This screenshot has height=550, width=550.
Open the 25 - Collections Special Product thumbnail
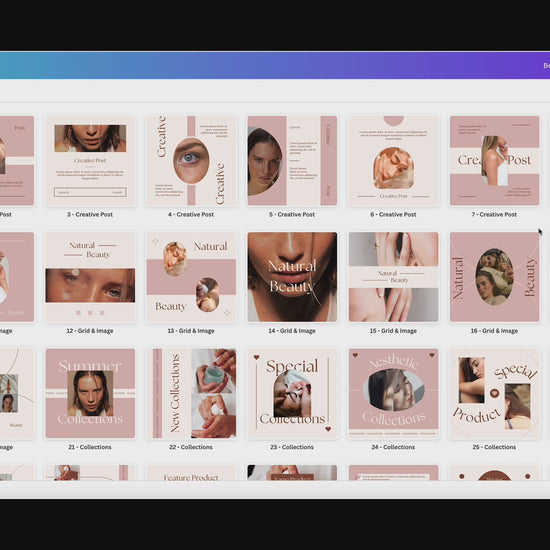(494, 393)
